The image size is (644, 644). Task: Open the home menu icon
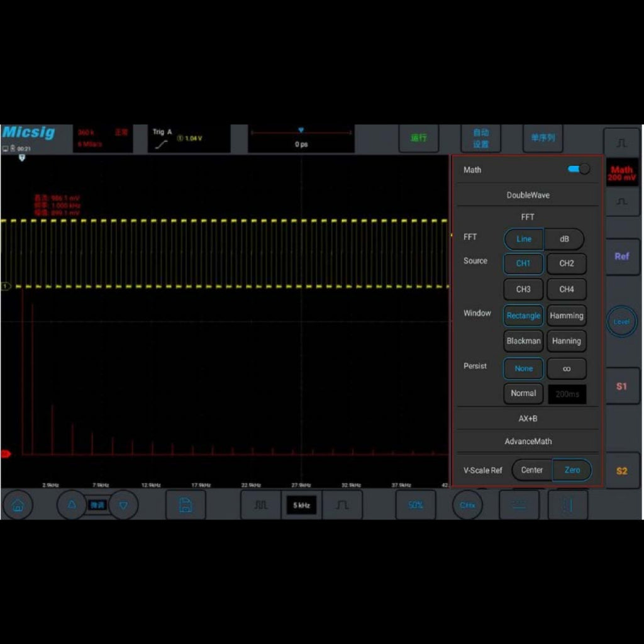click(18, 504)
